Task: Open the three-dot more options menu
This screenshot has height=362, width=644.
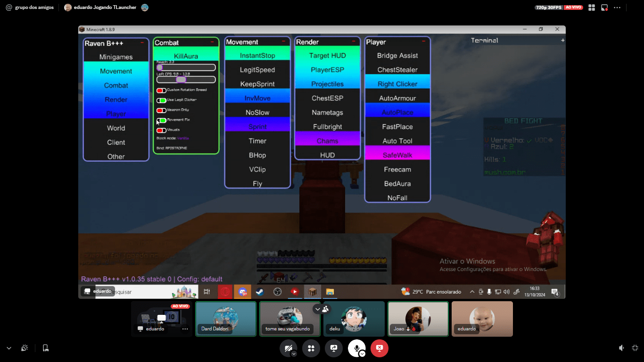Action: (x=617, y=8)
